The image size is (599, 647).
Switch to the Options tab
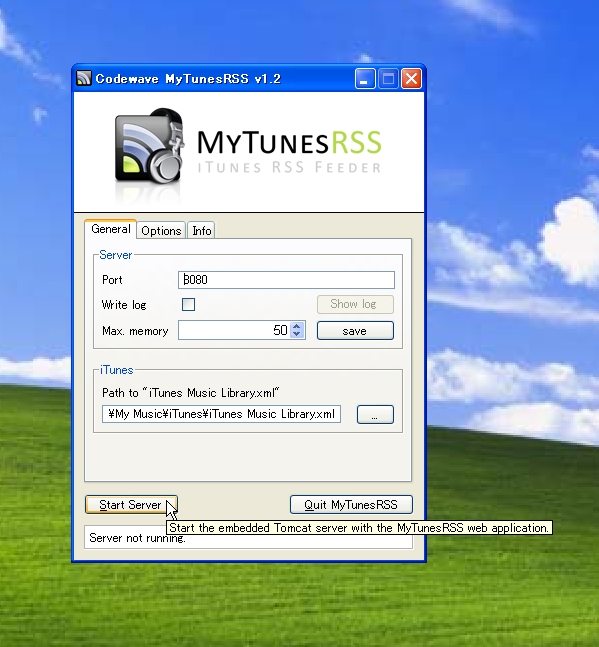(x=161, y=231)
